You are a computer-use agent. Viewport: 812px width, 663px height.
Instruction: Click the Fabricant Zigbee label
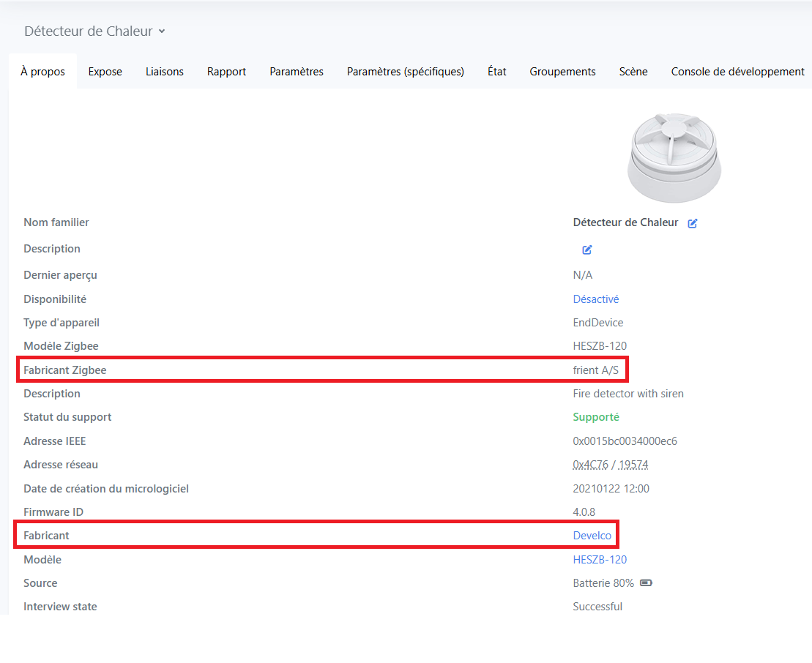click(x=64, y=370)
